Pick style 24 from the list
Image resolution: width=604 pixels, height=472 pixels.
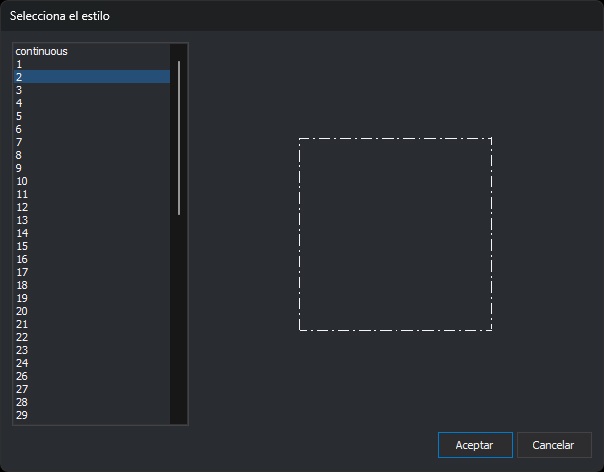(x=92, y=363)
